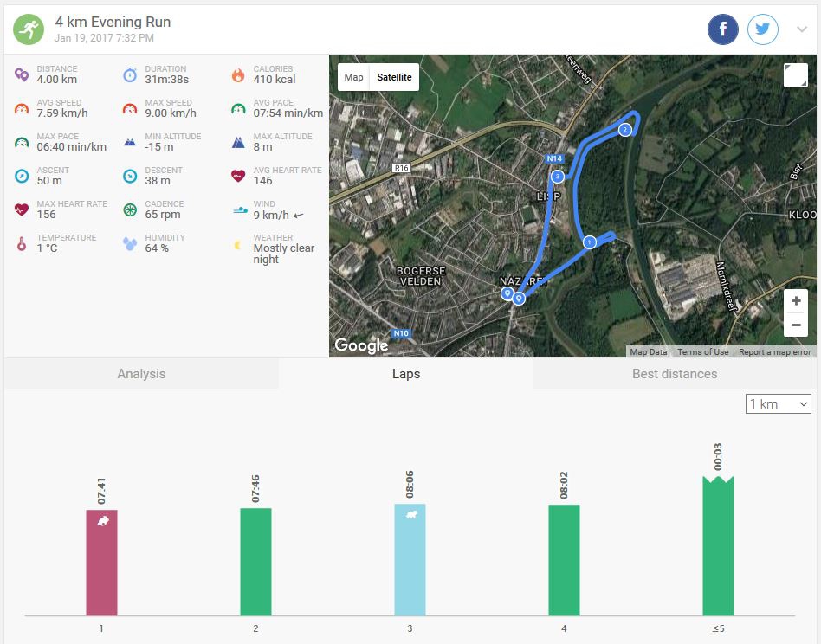This screenshot has height=644, width=821.
Task: Click the Facebook share icon
Action: 723,30
